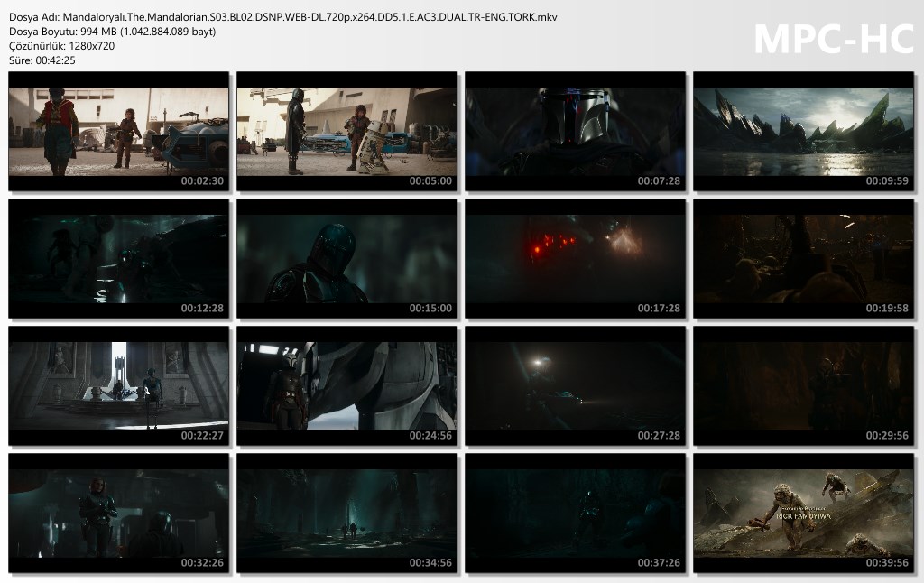This screenshot has height=583, width=924.
Task: Click the '00:09:59' timestamp text
Action: [x=887, y=181]
